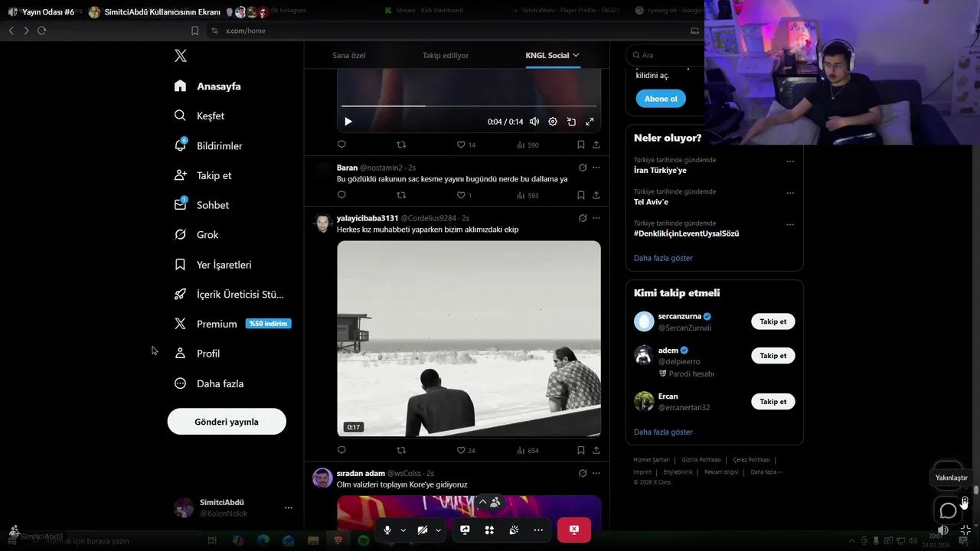Screen dimensions: 980x551
Task: Follow sercanzurna with Takip et
Action: click(x=773, y=321)
